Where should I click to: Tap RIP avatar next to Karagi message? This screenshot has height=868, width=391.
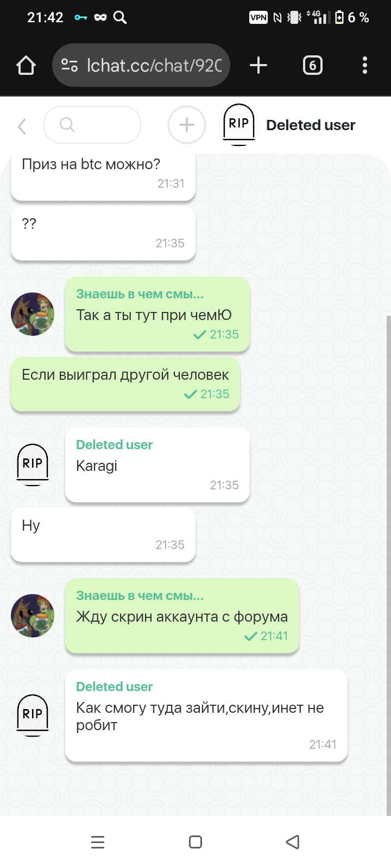click(33, 465)
